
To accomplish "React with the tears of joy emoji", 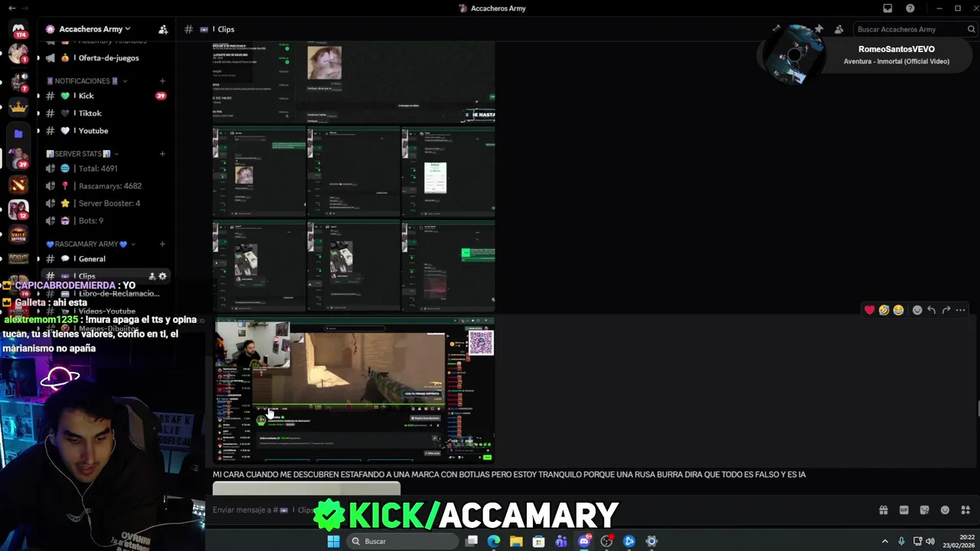I will [x=898, y=310].
